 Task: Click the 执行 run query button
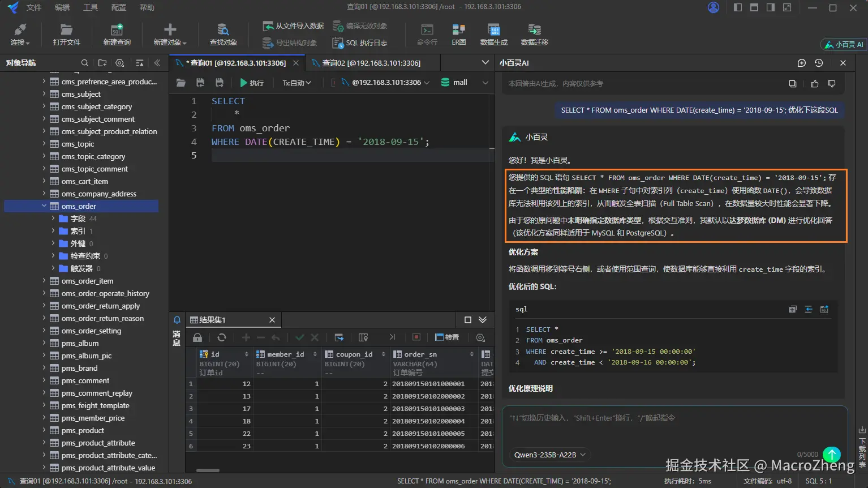(251, 83)
